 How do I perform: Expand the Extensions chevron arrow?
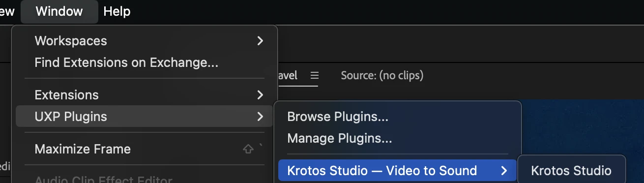pyautogui.click(x=260, y=94)
